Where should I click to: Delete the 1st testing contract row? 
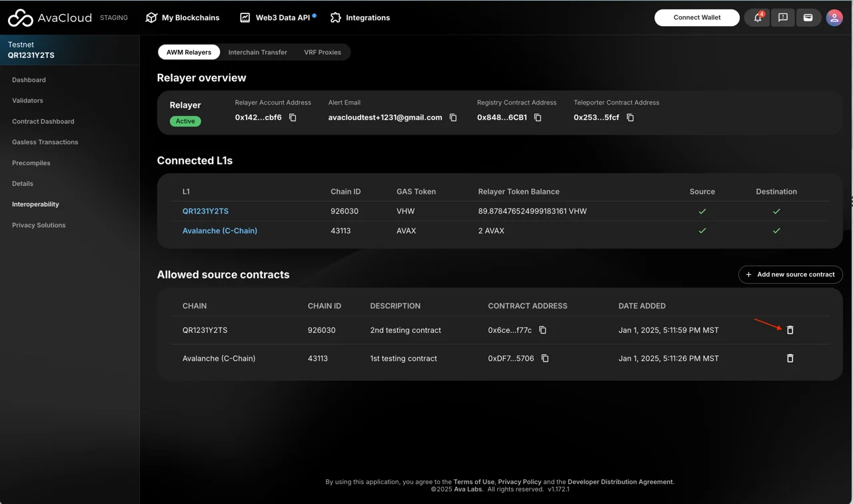(x=790, y=358)
